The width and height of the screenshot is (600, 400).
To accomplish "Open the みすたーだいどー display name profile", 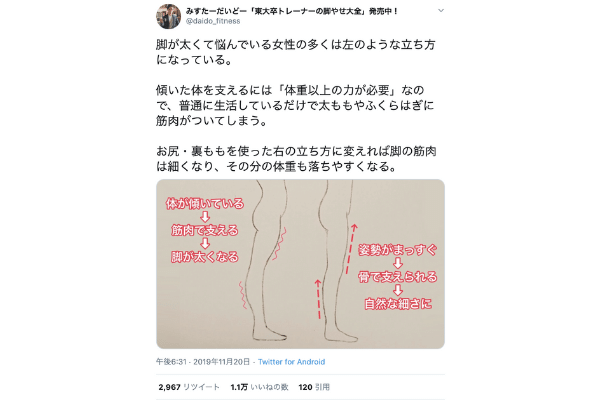I will (x=292, y=11).
